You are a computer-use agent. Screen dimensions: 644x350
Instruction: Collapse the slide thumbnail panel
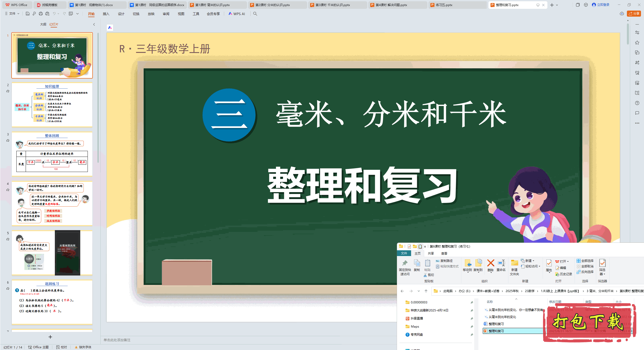(x=94, y=24)
